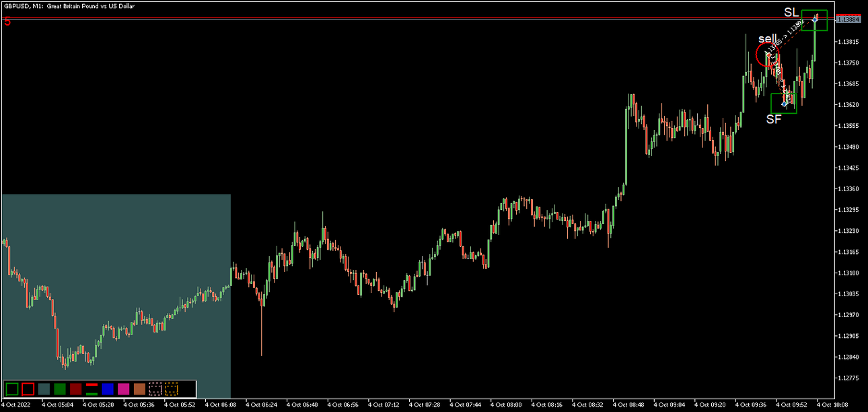Click the time label 4 Oct 06:40
868x412 pixels.
click(x=302, y=405)
